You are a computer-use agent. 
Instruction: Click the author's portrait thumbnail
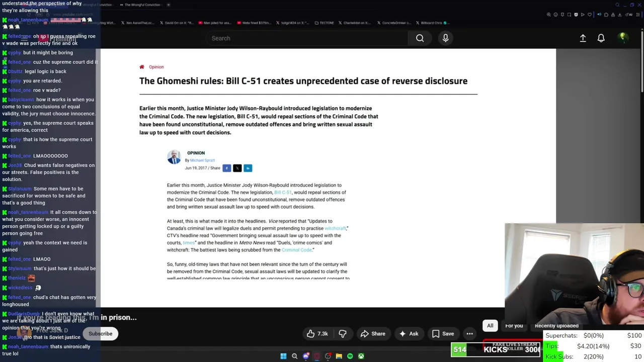coord(174,157)
